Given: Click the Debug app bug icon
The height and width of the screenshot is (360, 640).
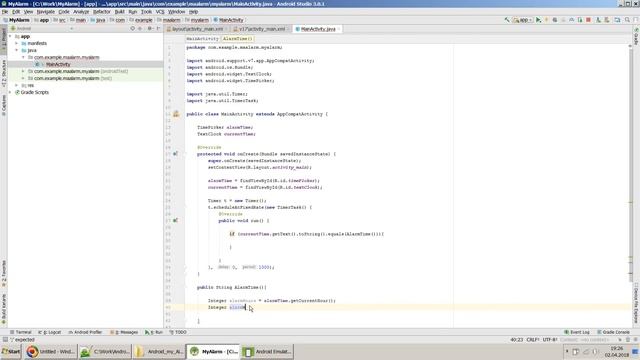Looking at the screenshot, I should click(x=555, y=20).
